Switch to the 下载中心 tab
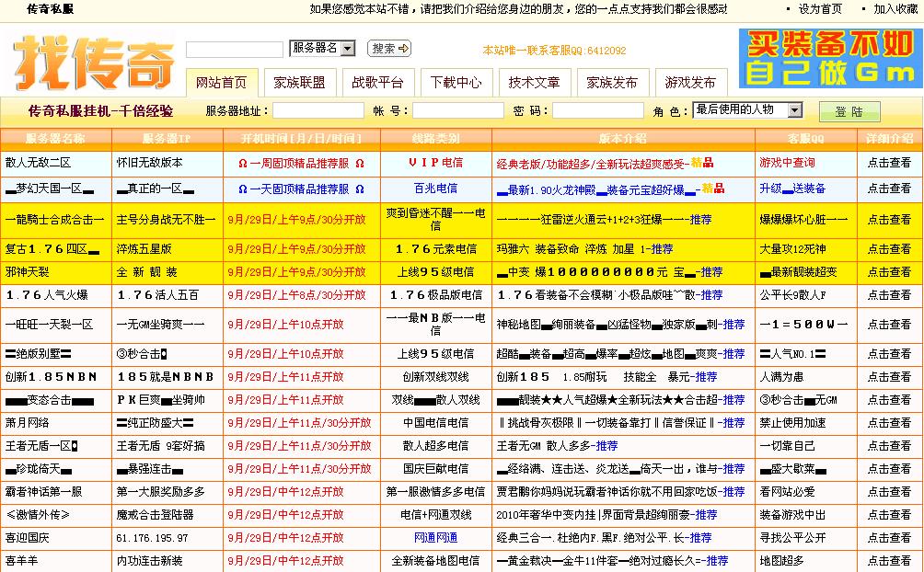Viewport: 924px width, 572px height. click(456, 82)
